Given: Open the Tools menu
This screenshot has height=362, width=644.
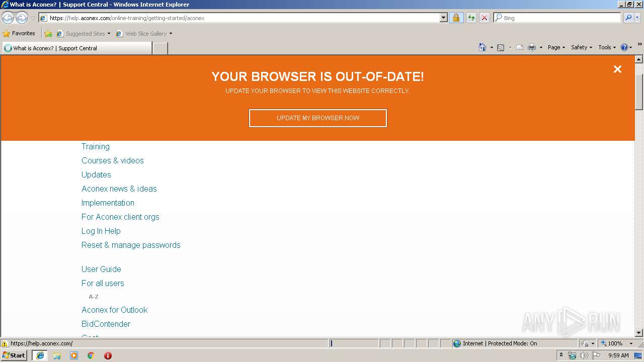Looking at the screenshot, I should 607,47.
